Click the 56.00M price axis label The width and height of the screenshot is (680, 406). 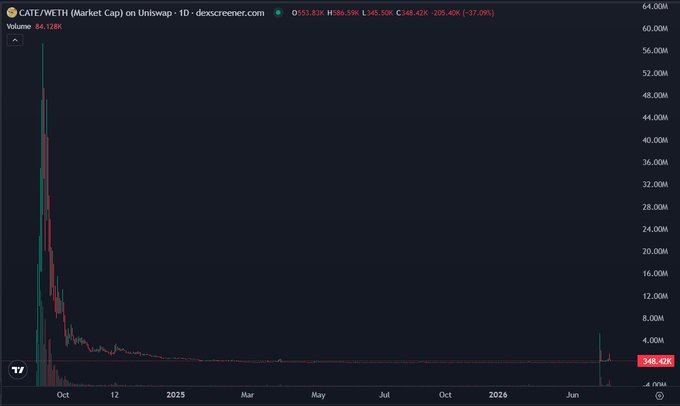click(x=655, y=51)
